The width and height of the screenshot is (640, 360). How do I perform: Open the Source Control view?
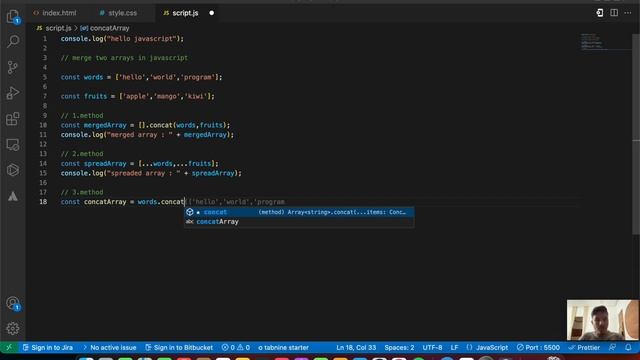(x=13, y=67)
